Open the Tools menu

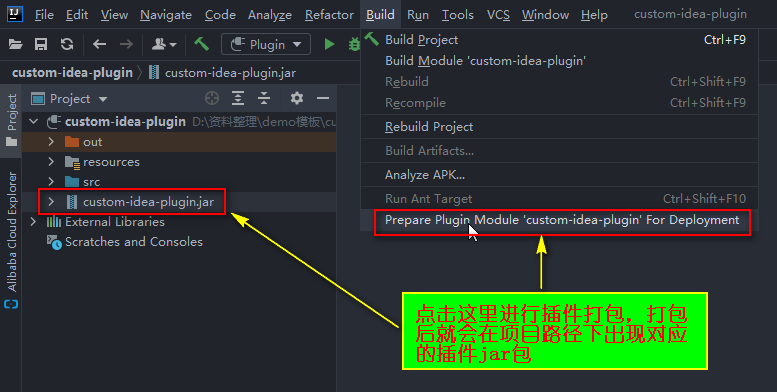(457, 15)
